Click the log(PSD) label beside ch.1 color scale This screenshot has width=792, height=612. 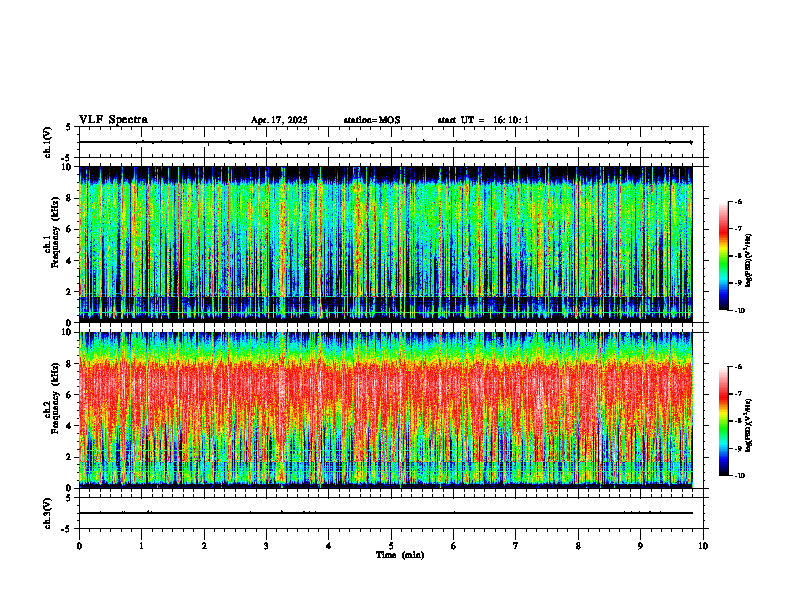pyautogui.click(x=750, y=261)
